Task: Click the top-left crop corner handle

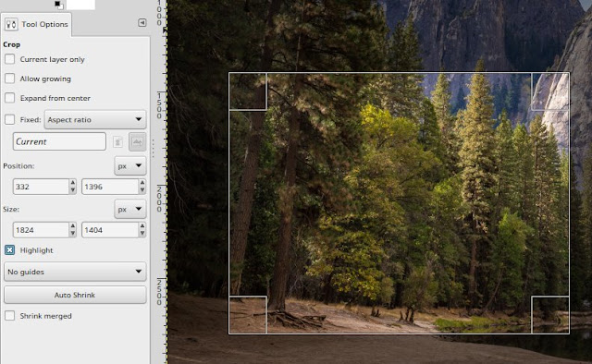Action: [x=248, y=91]
